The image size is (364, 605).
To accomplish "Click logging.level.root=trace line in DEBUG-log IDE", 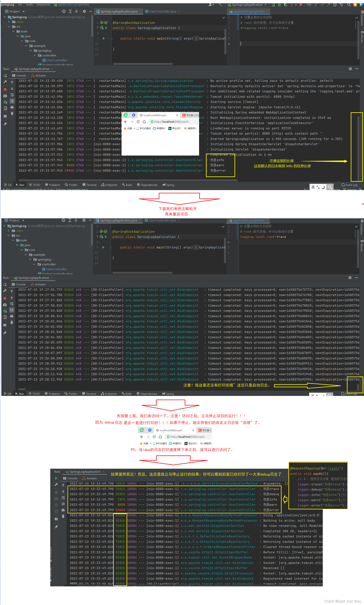I will 263,237.
